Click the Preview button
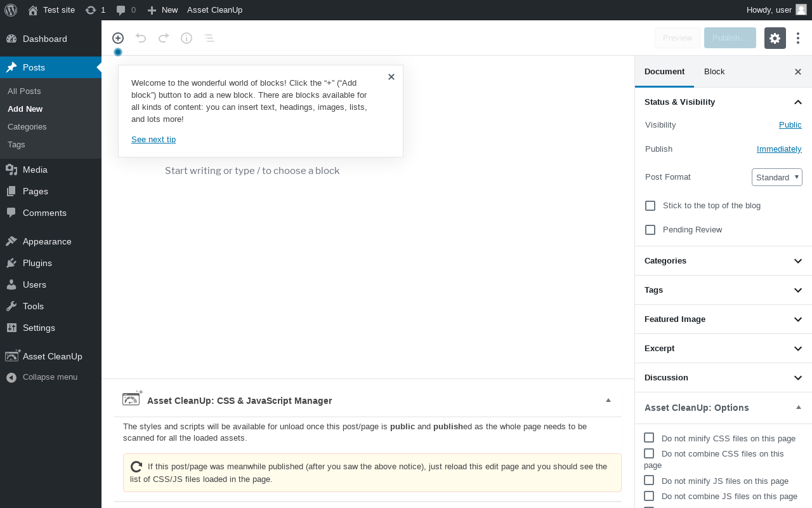 coord(678,38)
